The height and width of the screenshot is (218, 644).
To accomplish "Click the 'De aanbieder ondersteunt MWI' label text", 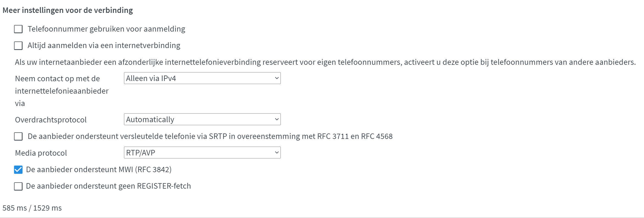I will click(99, 170).
